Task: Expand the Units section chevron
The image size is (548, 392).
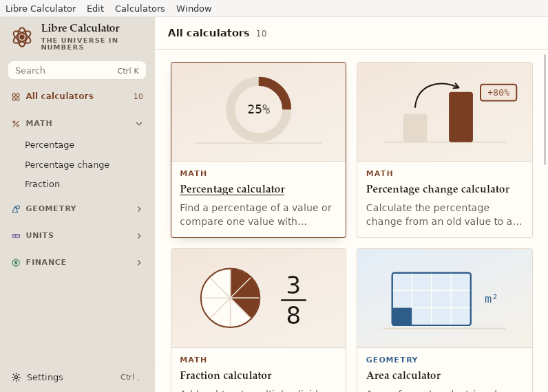Action: point(139,236)
